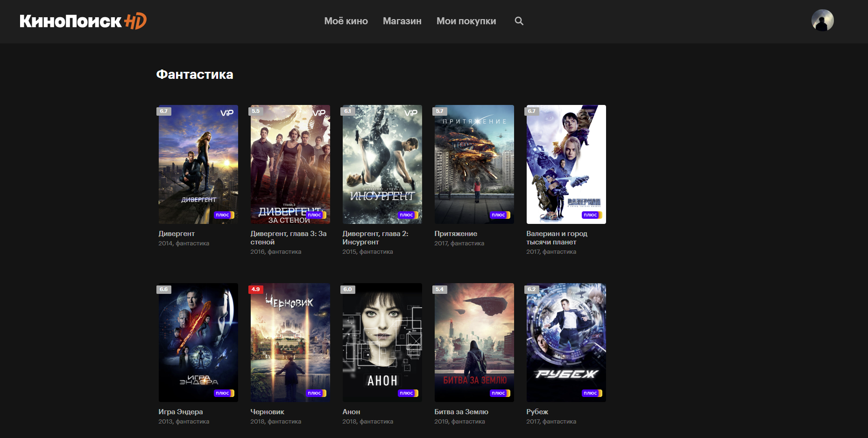The image size is (868, 438).
Task: Open the Анон movie poster
Action: 382,342
